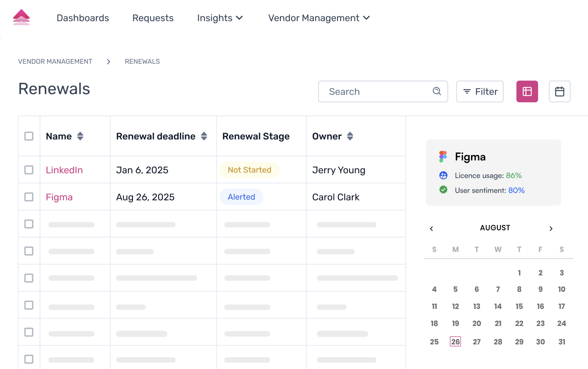The width and height of the screenshot is (588, 369).
Task: Check the LinkedIn row checkbox
Action: [x=29, y=170]
